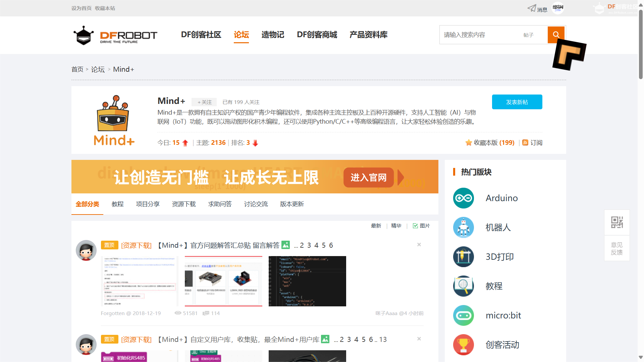Filter posts by 精华

(396, 226)
